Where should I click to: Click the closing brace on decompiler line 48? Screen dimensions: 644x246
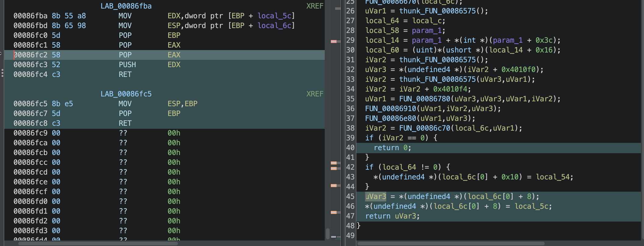[x=359, y=226]
